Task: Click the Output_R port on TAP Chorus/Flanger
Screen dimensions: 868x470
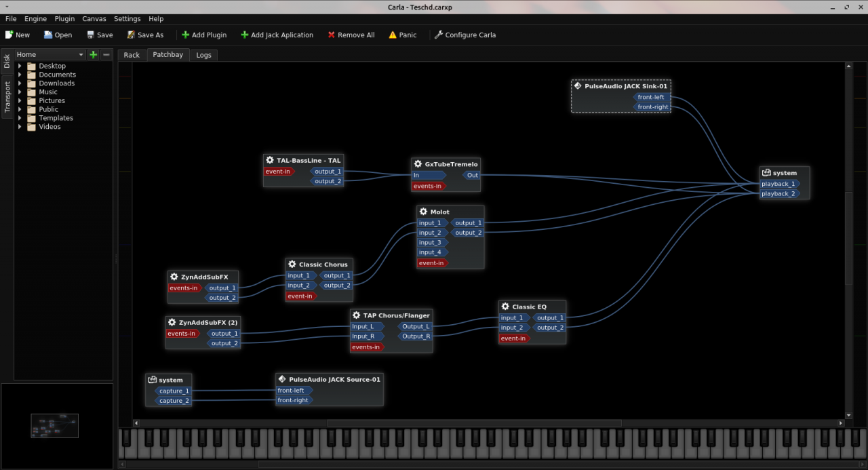Action: tap(415, 336)
